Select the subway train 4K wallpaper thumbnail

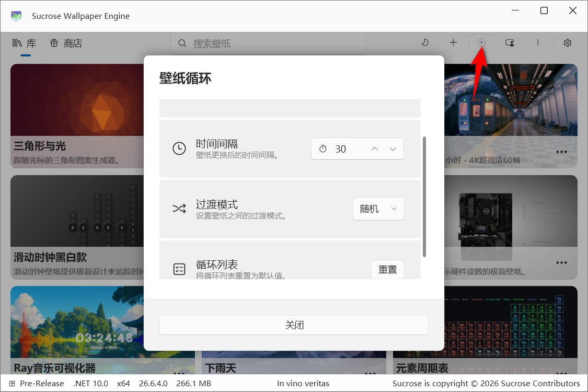coord(511,100)
